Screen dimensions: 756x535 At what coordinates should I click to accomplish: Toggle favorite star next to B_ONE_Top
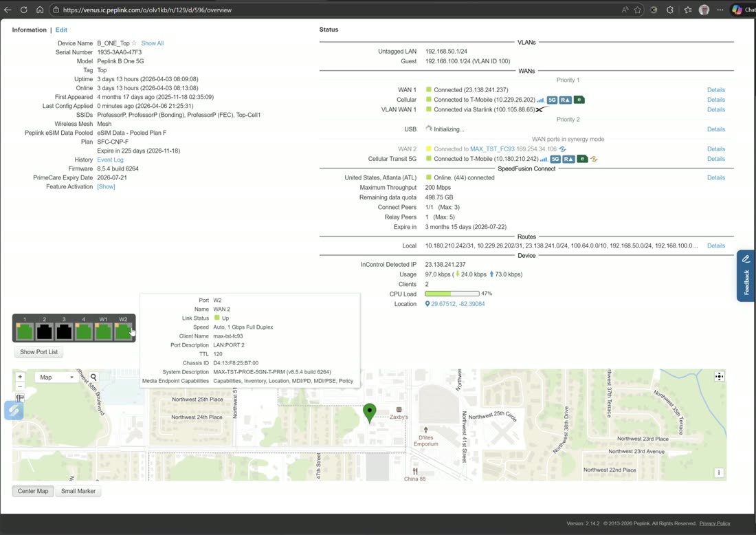click(134, 43)
